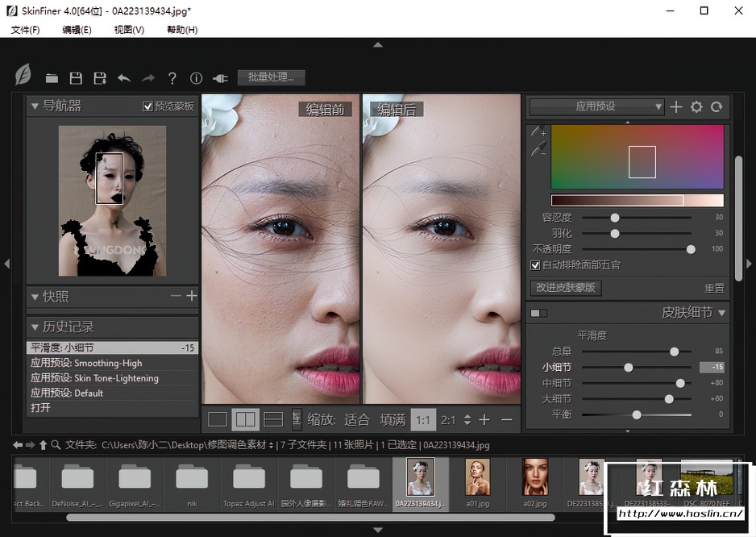Click the 改进皮肤蒙版 button
Viewport: 756px width, 537px height.
(x=566, y=288)
